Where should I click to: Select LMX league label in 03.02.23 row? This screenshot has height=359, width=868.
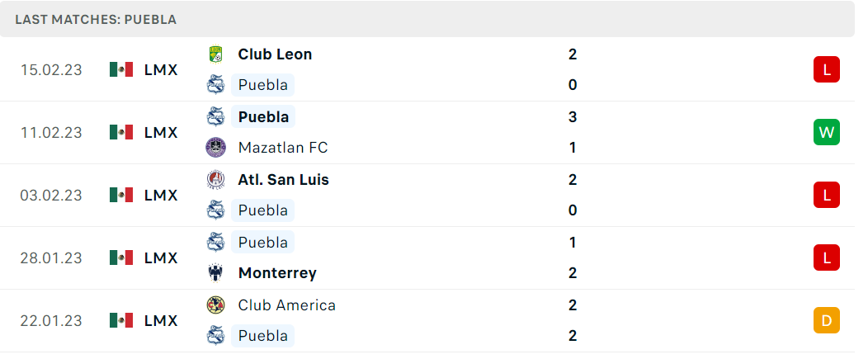tap(161, 195)
